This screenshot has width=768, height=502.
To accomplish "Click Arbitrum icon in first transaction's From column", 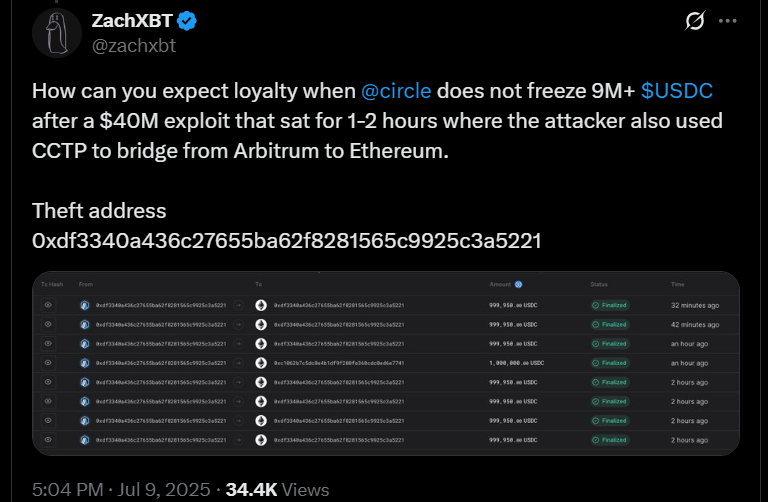I will click(85, 305).
